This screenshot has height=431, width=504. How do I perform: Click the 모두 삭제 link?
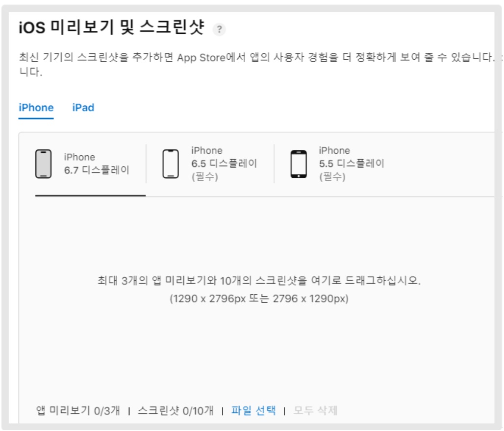click(315, 410)
